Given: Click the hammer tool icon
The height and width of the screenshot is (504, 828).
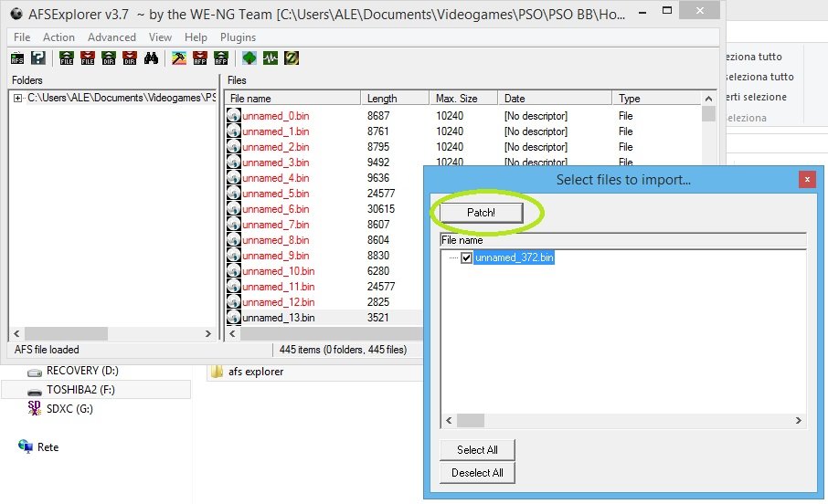Looking at the screenshot, I should [179, 58].
